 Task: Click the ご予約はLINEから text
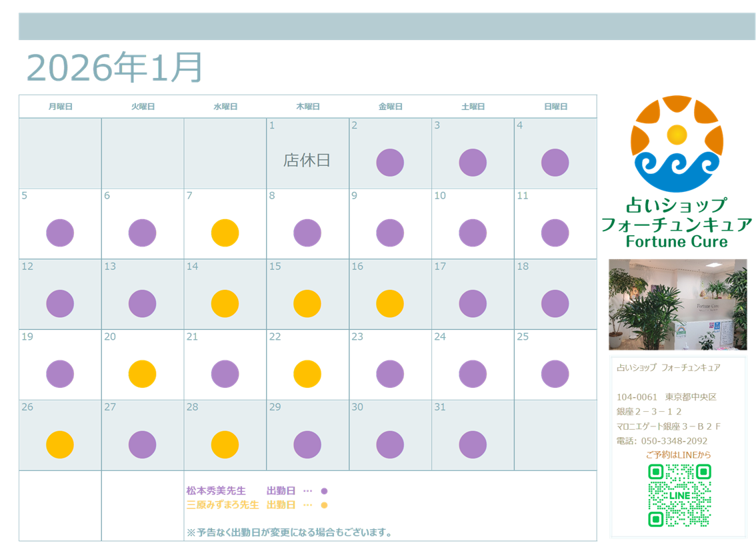click(x=678, y=455)
